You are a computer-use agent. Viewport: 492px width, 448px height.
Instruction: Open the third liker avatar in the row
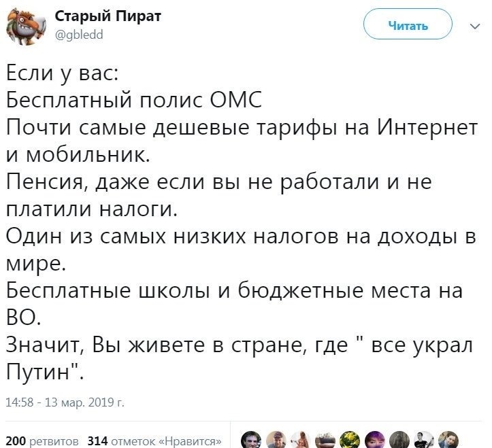click(x=300, y=438)
